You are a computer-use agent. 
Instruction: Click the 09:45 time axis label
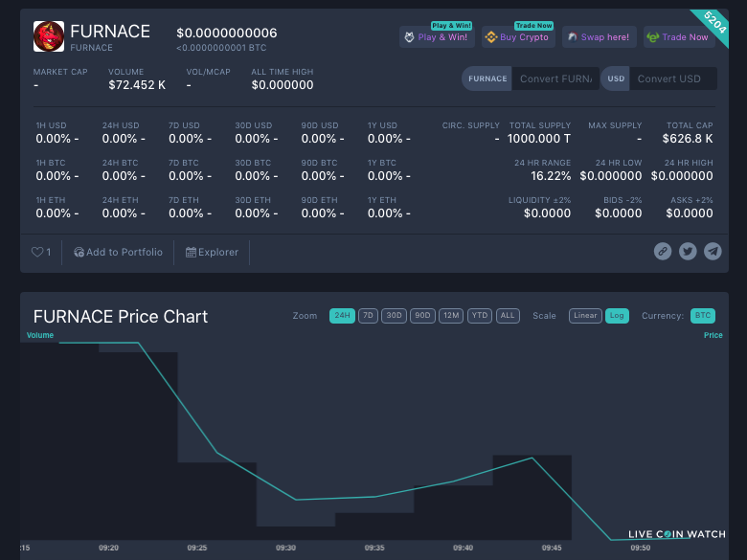coord(552,548)
